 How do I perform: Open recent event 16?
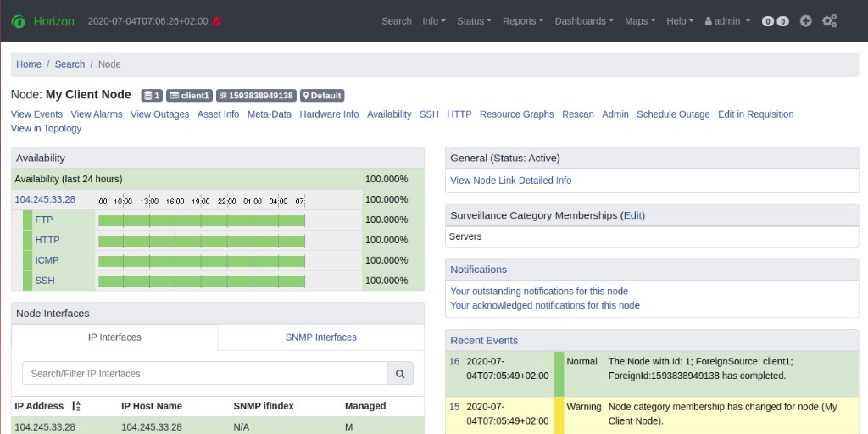(x=454, y=361)
